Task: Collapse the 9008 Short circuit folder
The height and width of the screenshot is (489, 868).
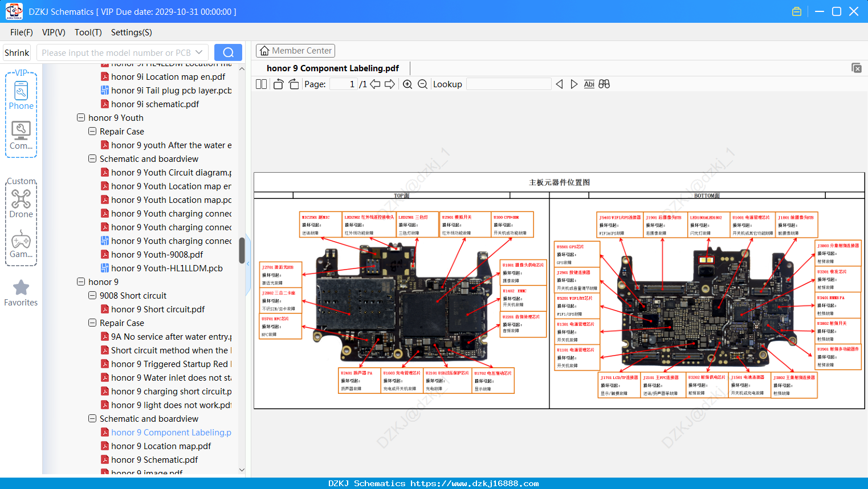Action: pos(92,295)
